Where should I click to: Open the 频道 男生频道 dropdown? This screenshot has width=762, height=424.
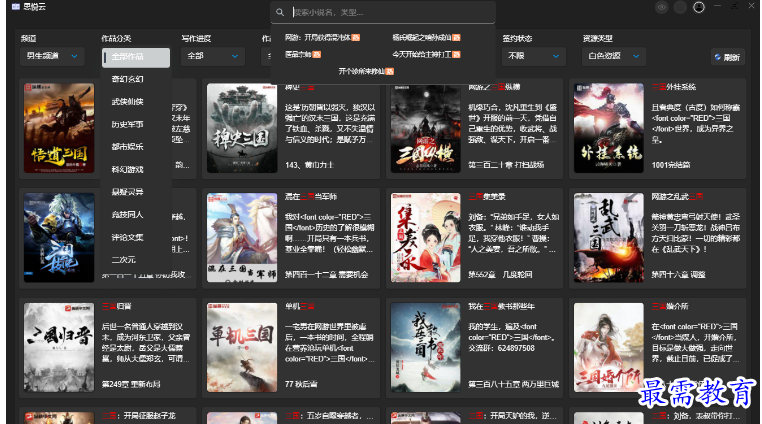coord(52,56)
